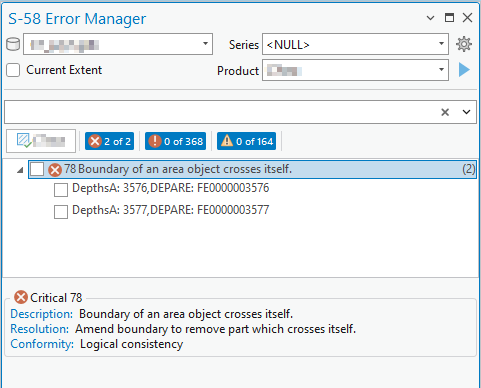Viewport: 481px width, 388px height.
Task: Open the settings gear icon
Action: pos(464,44)
